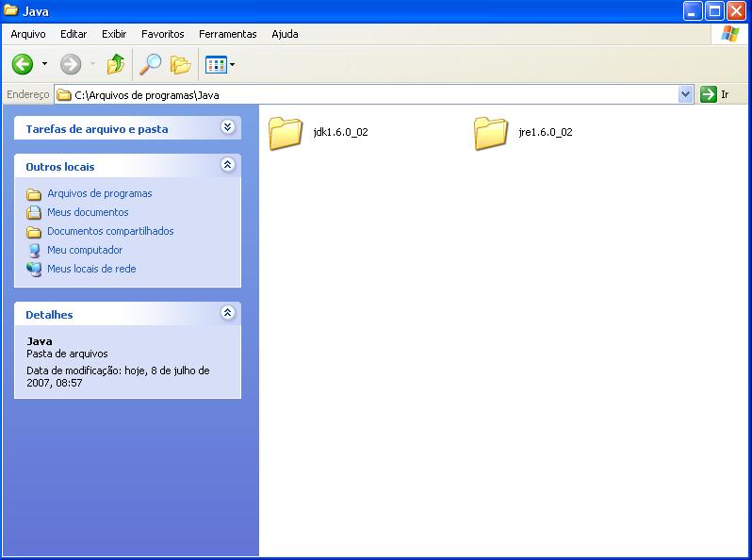Click the Detalhes header text
The image size is (752, 560).
[x=49, y=315]
